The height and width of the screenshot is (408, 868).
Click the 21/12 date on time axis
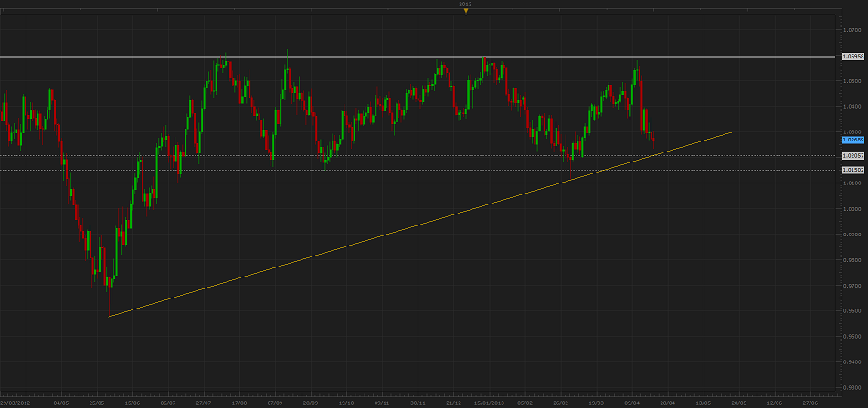tap(454, 402)
